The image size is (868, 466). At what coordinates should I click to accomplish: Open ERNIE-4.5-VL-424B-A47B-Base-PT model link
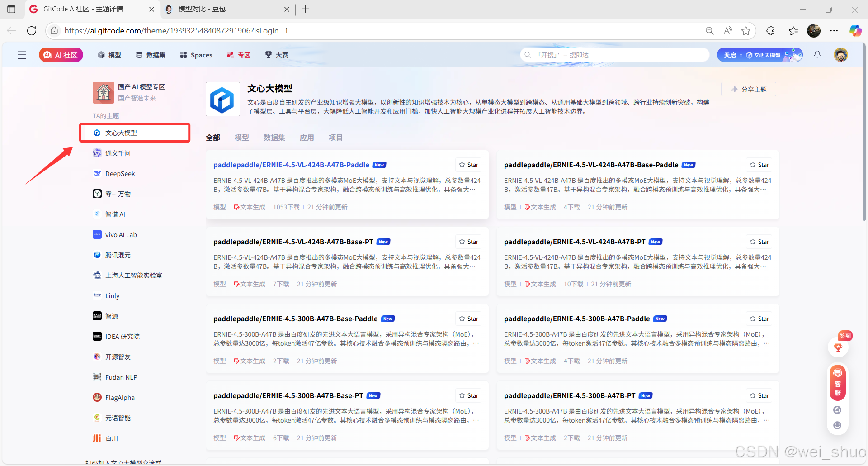click(x=293, y=242)
